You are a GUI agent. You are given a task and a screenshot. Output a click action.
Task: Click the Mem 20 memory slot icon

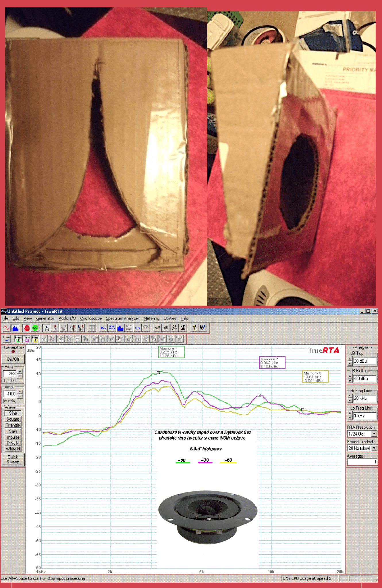point(180,339)
